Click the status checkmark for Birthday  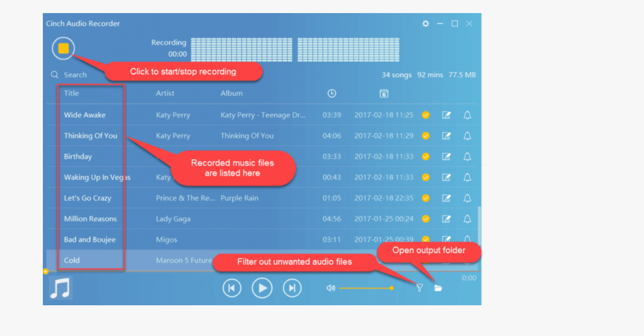click(x=426, y=157)
